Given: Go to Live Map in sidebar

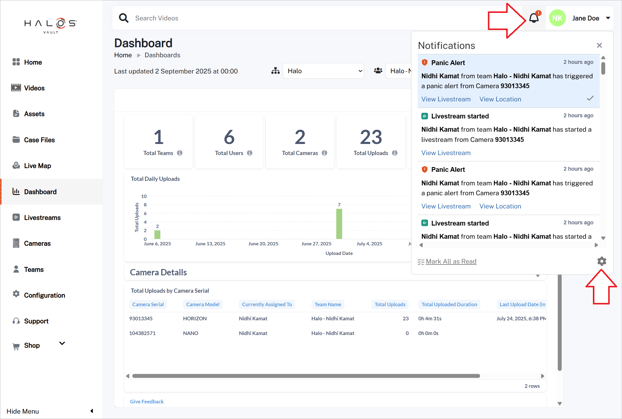Looking at the screenshot, I should tap(37, 166).
